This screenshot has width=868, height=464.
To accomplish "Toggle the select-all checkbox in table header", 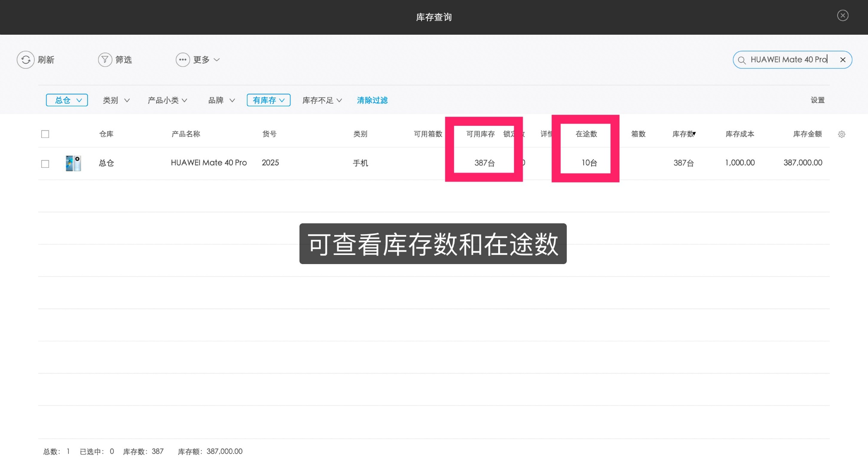I will pos(45,134).
